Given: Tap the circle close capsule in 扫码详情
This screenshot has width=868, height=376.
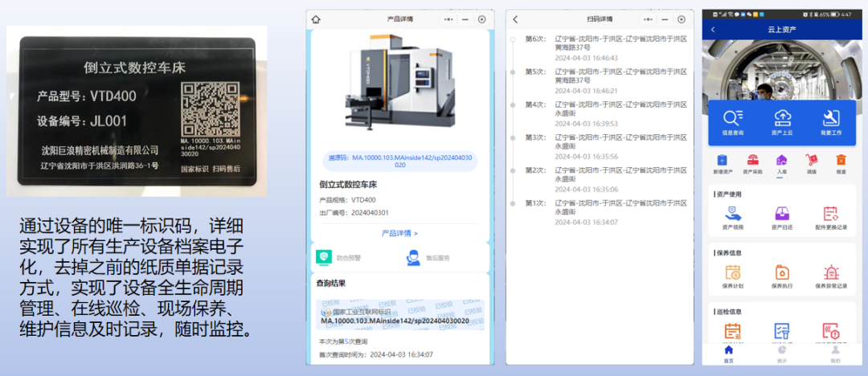Looking at the screenshot, I should [x=682, y=19].
